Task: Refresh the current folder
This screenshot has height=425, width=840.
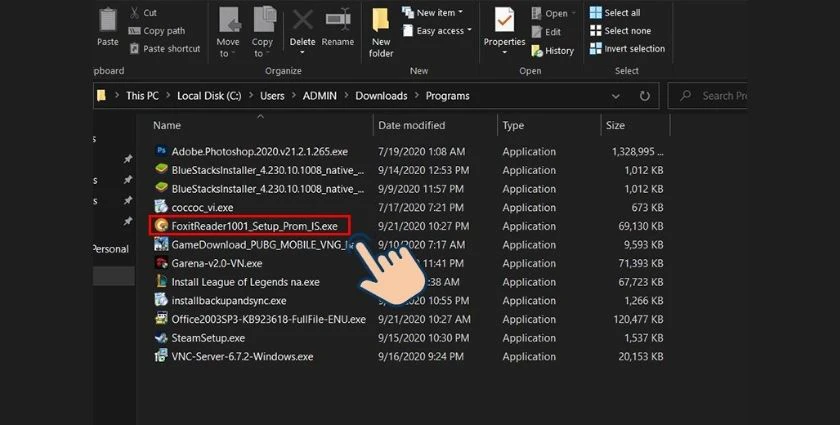Action: (644, 96)
